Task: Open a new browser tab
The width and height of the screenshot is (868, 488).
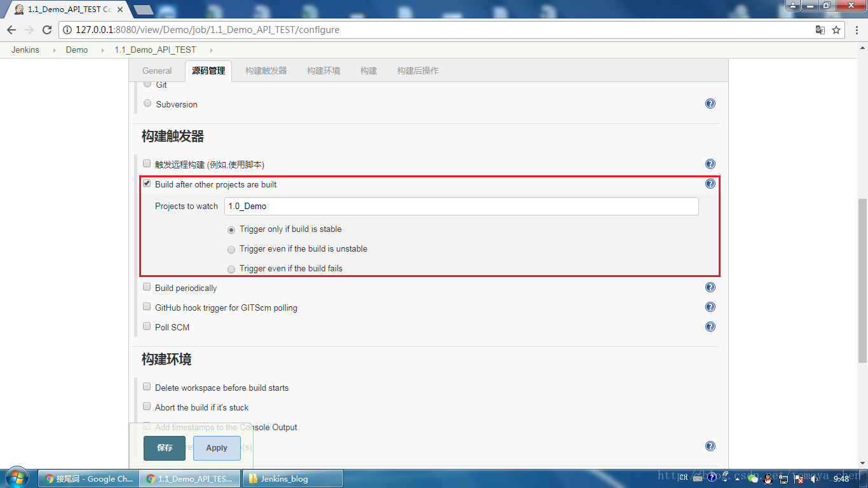Action: [144, 10]
